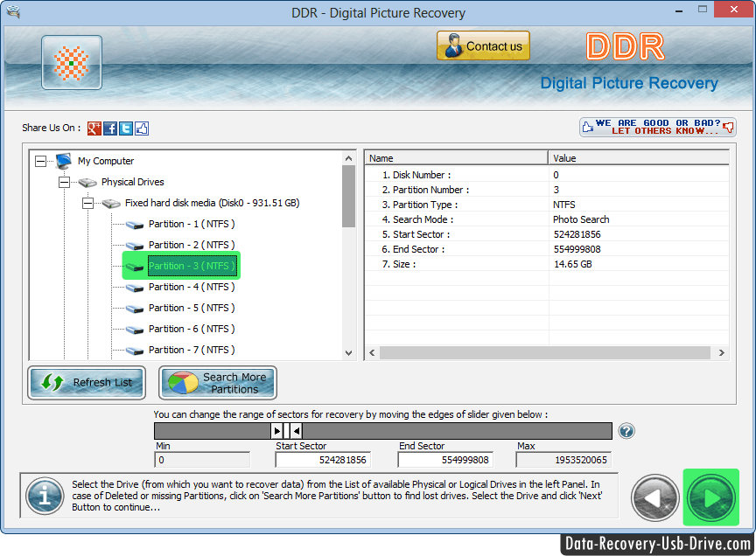Select Partition - 5 ( NTFS )
This screenshot has width=756, height=556.
point(192,308)
